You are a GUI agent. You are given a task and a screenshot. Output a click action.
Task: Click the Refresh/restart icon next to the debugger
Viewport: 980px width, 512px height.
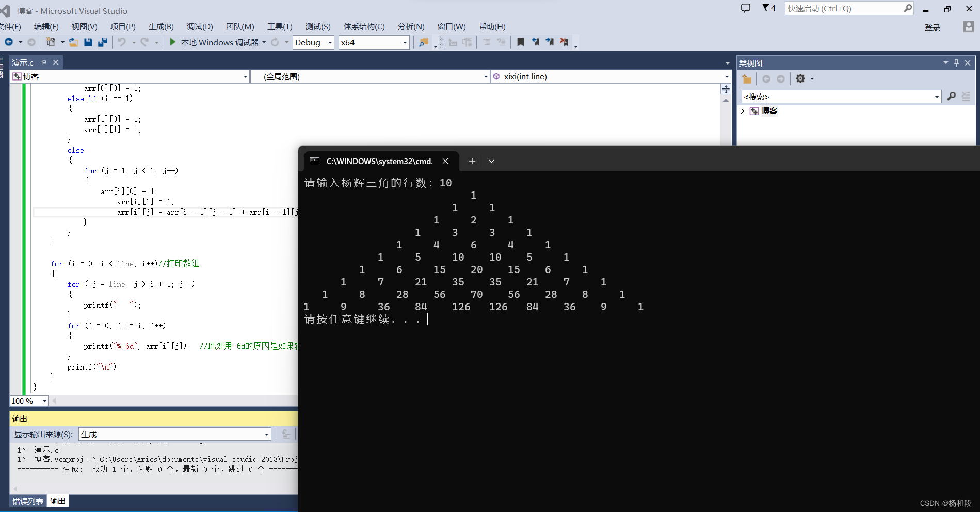(x=275, y=42)
